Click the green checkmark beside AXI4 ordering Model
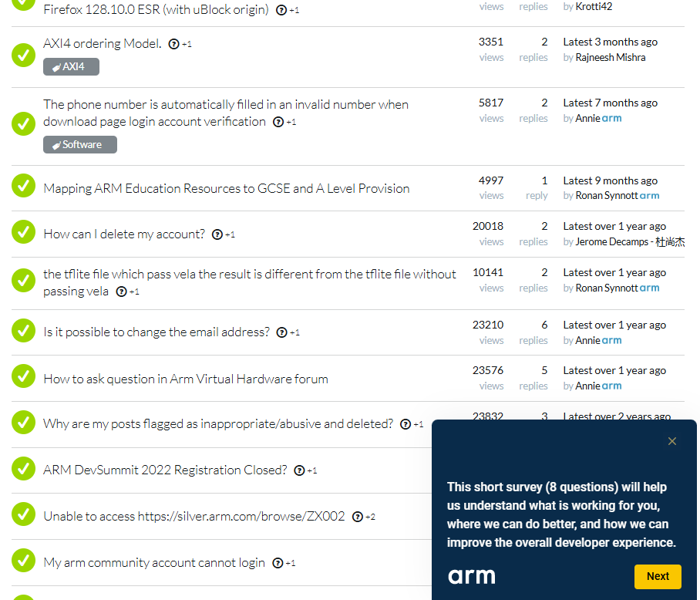The width and height of the screenshot is (700, 600). point(23,55)
